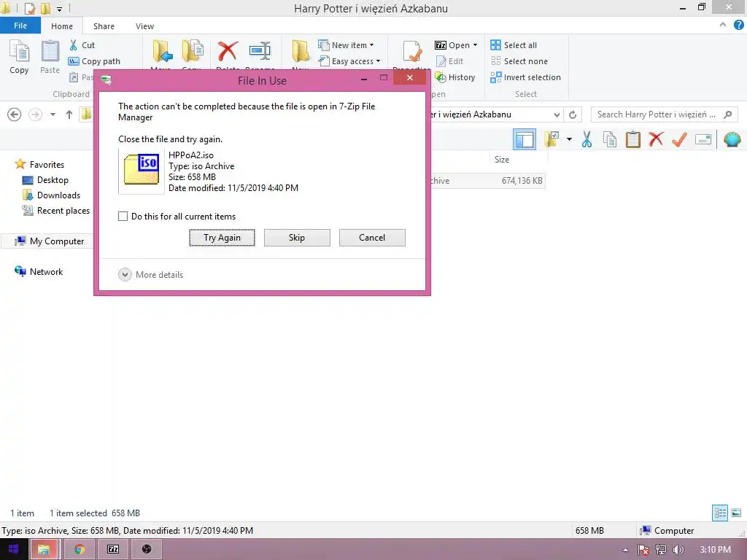Click the red X Delete icon in ribbon

228,51
